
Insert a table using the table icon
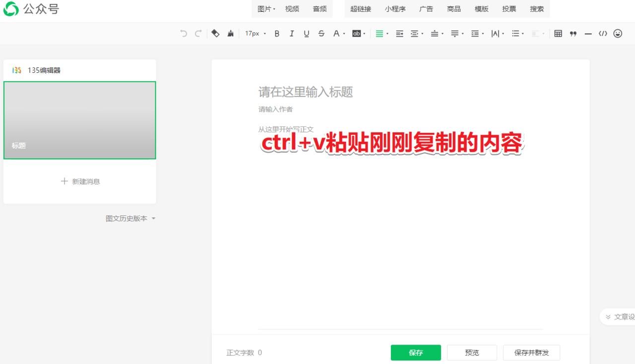pos(558,33)
